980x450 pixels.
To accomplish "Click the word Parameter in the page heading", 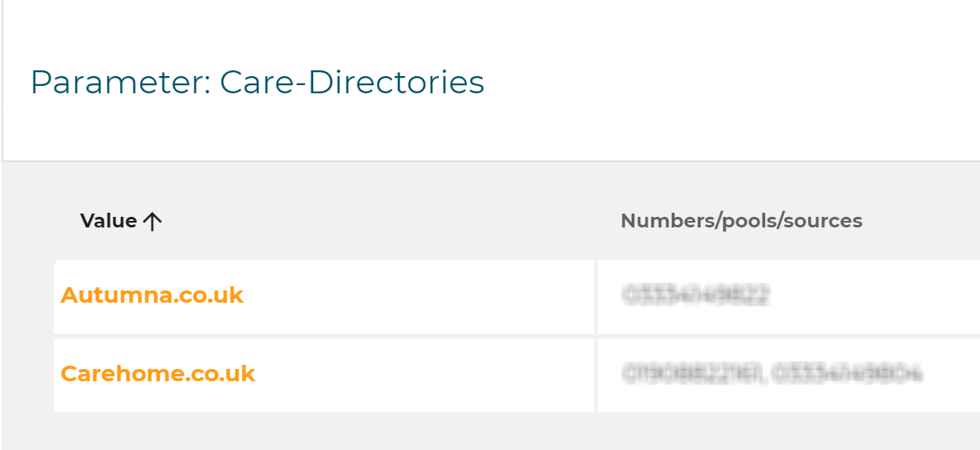I will (119, 82).
